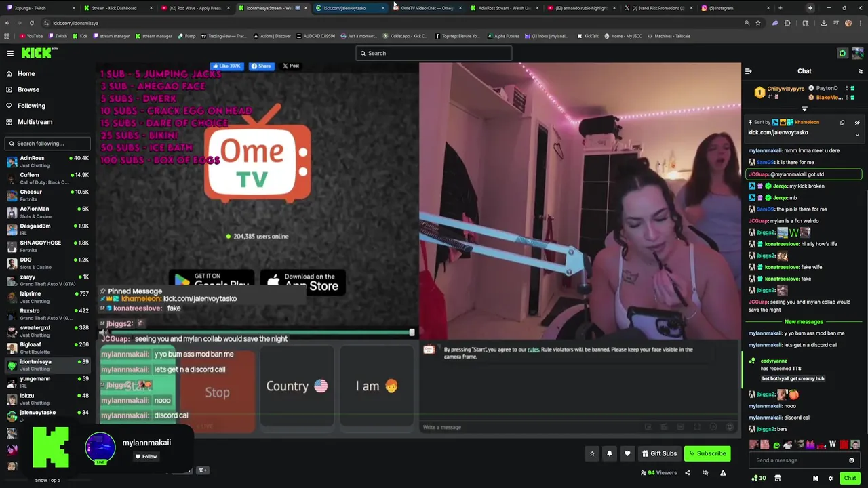Expand the Show Top 5 list
The height and width of the screenshot is (488, 868).
47,480
